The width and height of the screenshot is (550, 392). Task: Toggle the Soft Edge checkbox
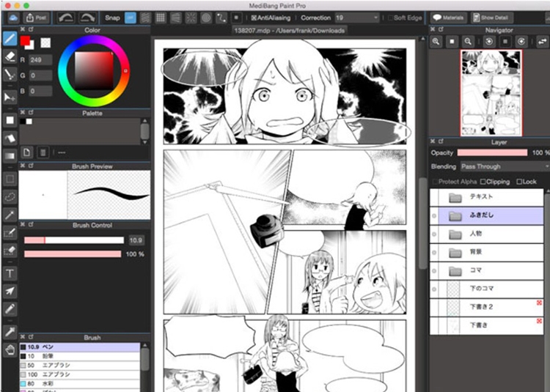point(390,18)
